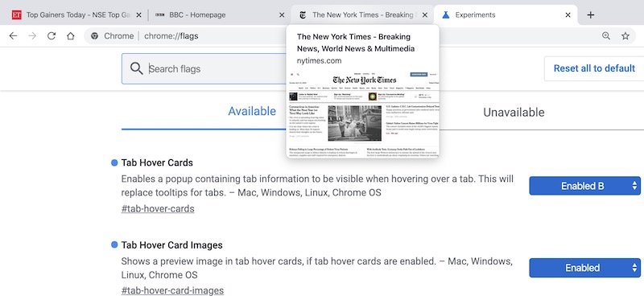Click 'Shows a preview image in tab hover cards' description

point(316,268)
